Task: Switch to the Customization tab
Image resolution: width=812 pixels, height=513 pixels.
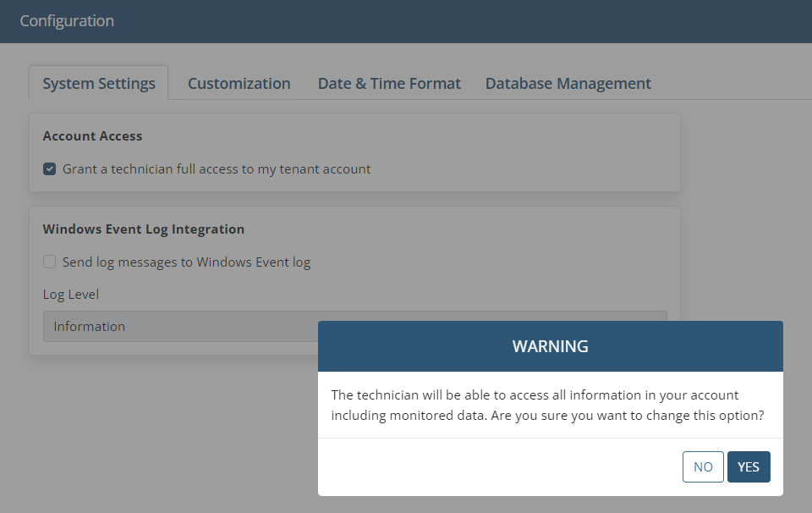Action: pyautogui.click(x=239, y=84)
